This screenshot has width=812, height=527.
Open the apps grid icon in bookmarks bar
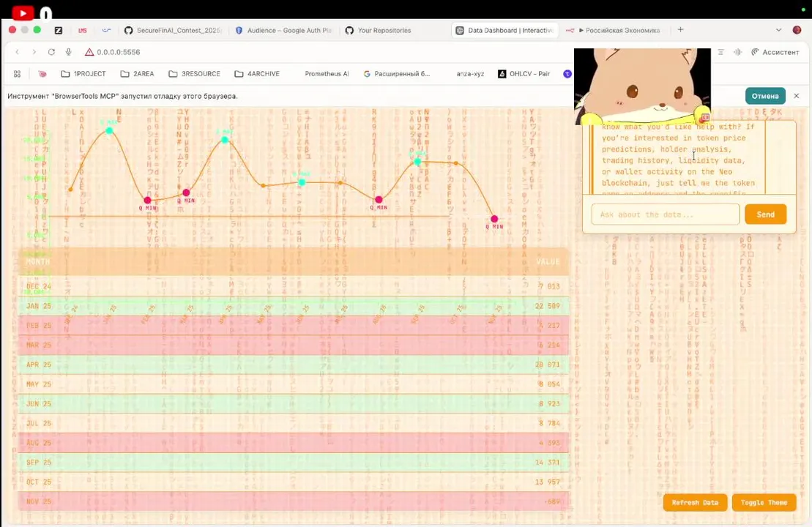[17, 73]
